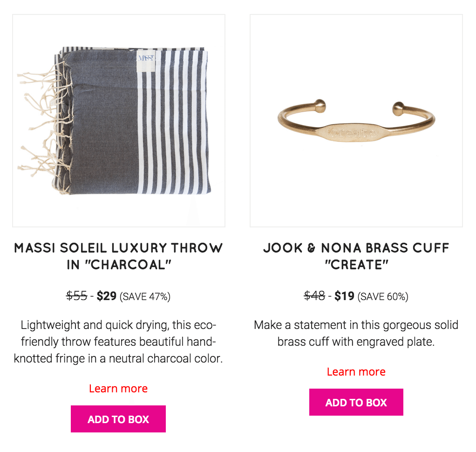Click the eco-friendly throw description text
Viewport: 476px width, 452px height.
118,342
